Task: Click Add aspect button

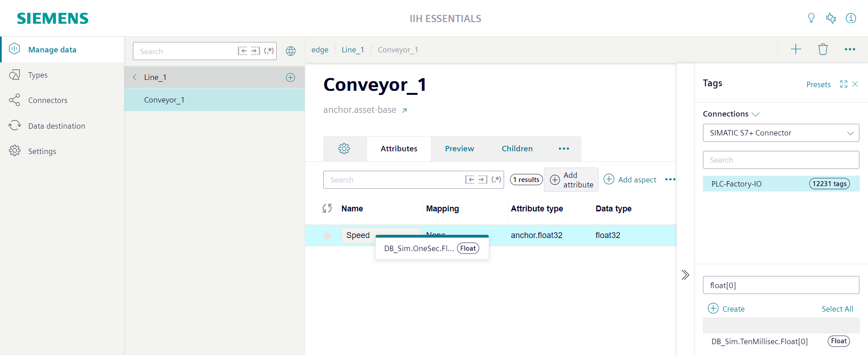Action: 630,180
